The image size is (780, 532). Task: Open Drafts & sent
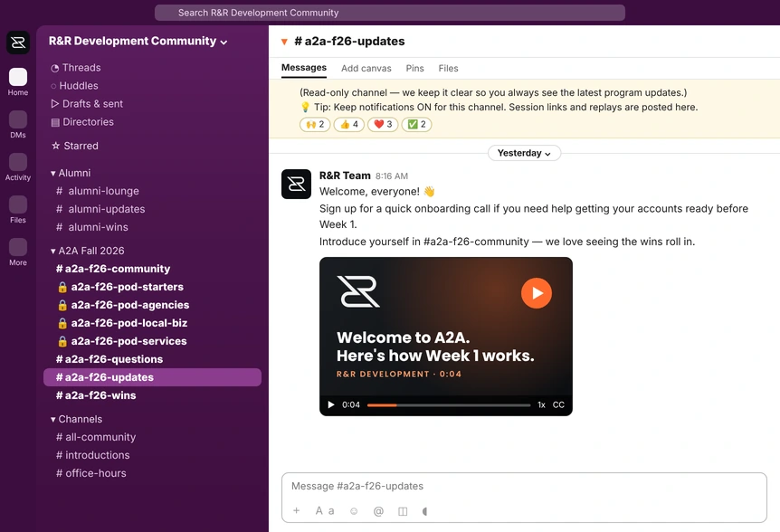click(x=87, y=104)
